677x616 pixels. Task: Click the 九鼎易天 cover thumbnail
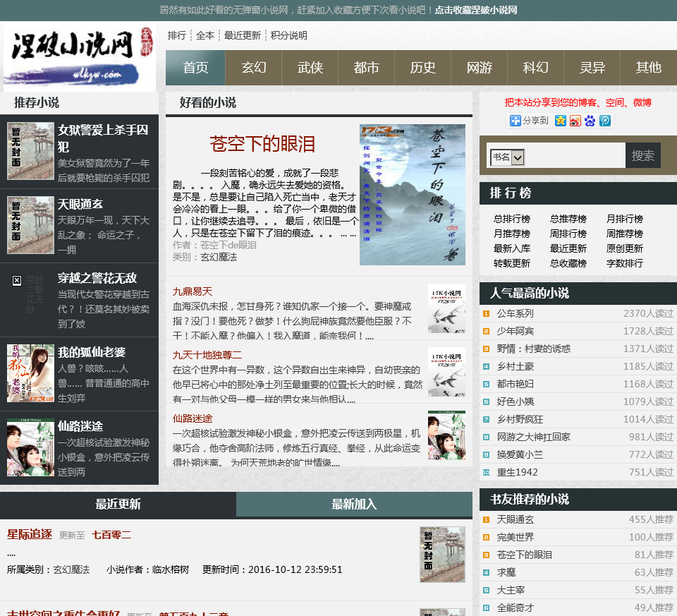446,308
